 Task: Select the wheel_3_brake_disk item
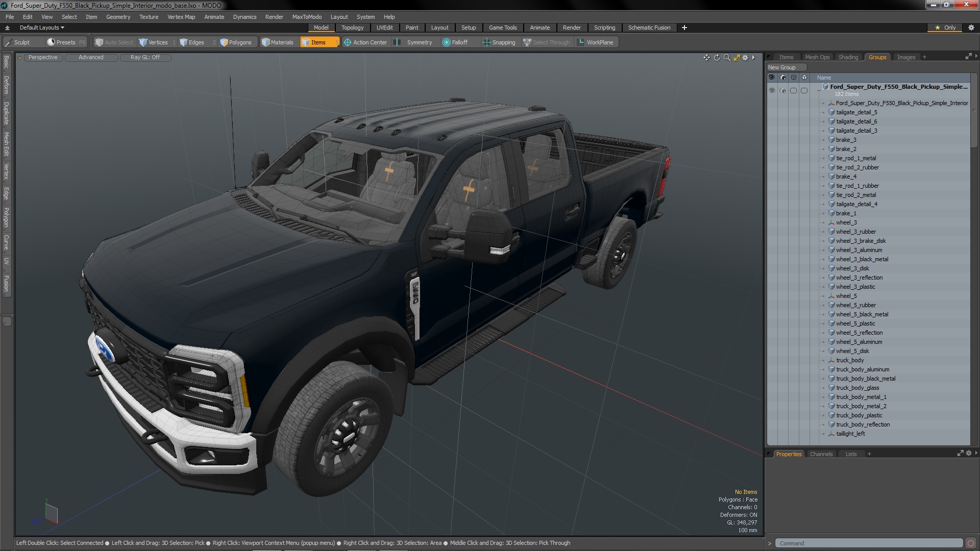861,241
